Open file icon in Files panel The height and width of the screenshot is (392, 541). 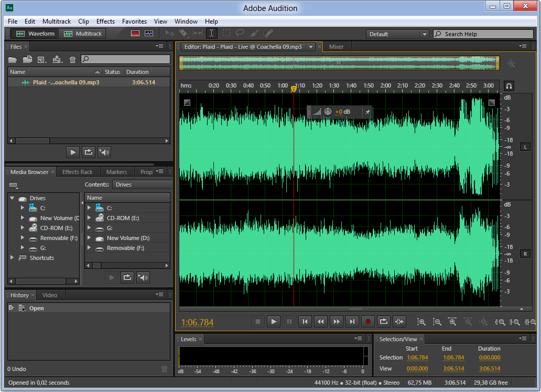click(x=13, y=60)
